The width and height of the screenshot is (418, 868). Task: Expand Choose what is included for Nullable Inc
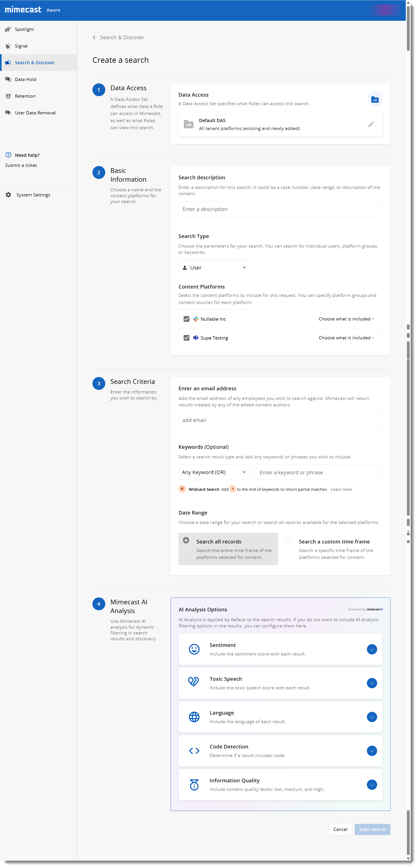tap(346, 319)
